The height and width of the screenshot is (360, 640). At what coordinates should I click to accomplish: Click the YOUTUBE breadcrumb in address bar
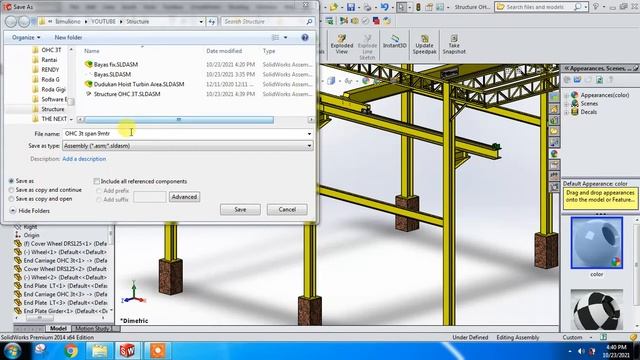[103, 22]
